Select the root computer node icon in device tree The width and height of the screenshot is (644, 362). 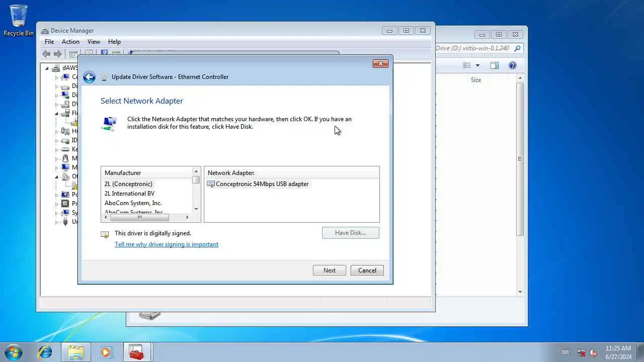tap(56, 68)
